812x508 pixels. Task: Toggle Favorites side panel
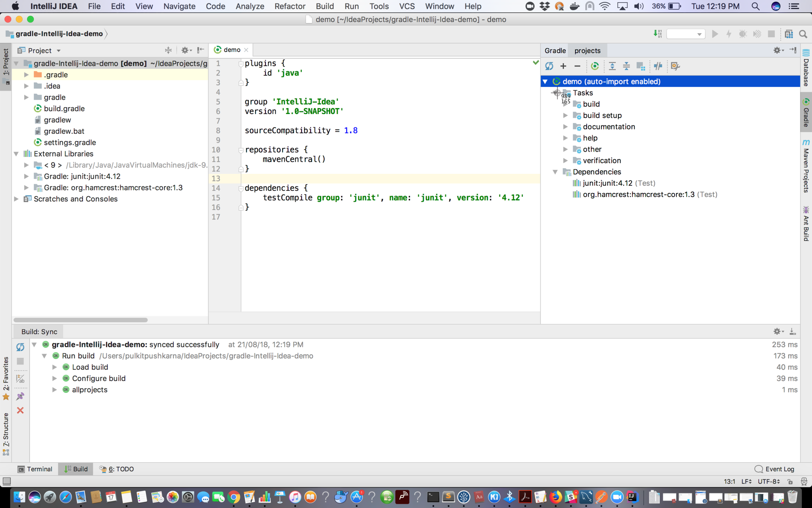[6, 378]
